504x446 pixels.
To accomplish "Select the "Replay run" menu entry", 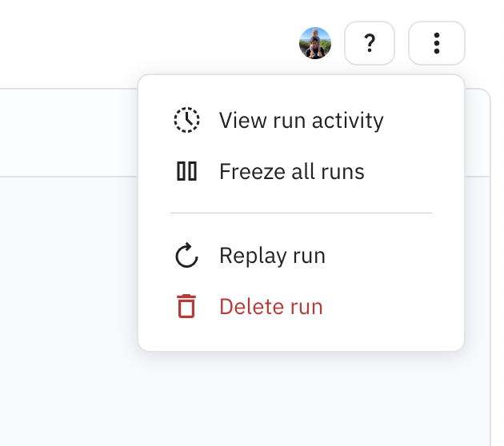I will click(x=272, y=257).
